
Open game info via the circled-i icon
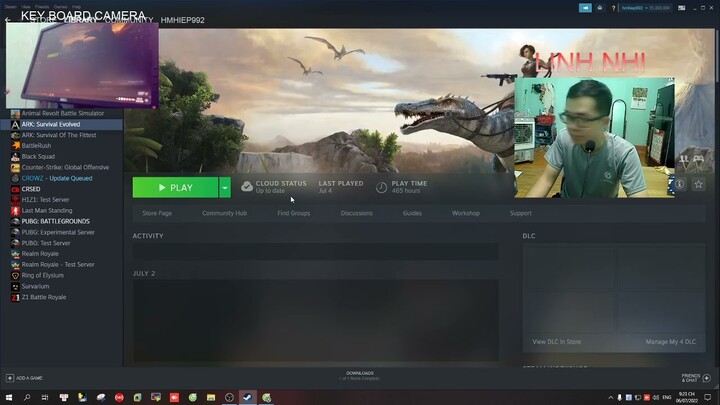[680, 184]
